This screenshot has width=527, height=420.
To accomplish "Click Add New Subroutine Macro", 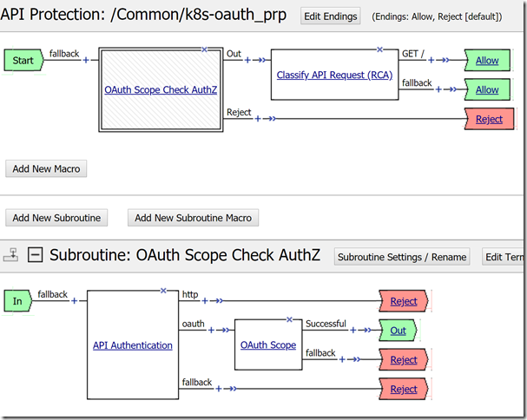I will coord(193,218).
